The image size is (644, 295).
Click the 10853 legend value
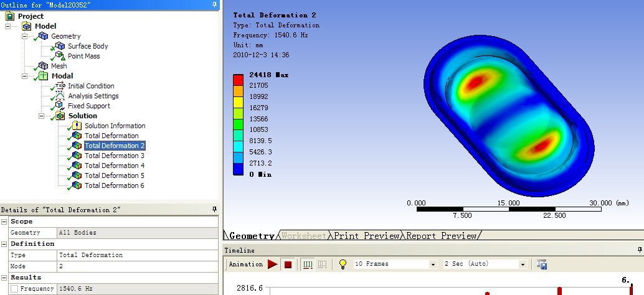(258, 129)
